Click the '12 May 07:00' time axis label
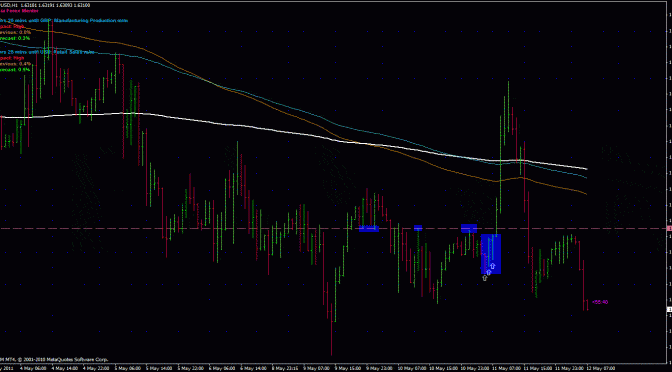This screenshot has height=372, width=672. point(600,368)
